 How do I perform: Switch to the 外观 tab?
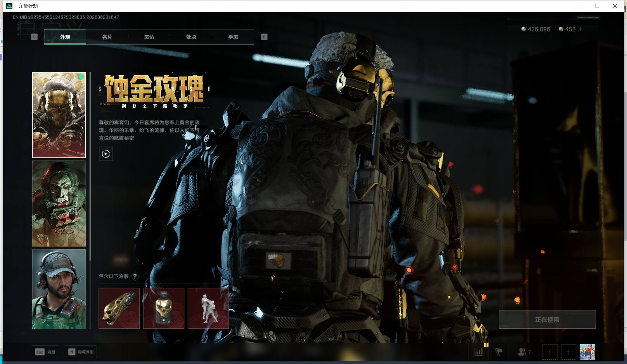pyautogui.click(x=65, y=37)
